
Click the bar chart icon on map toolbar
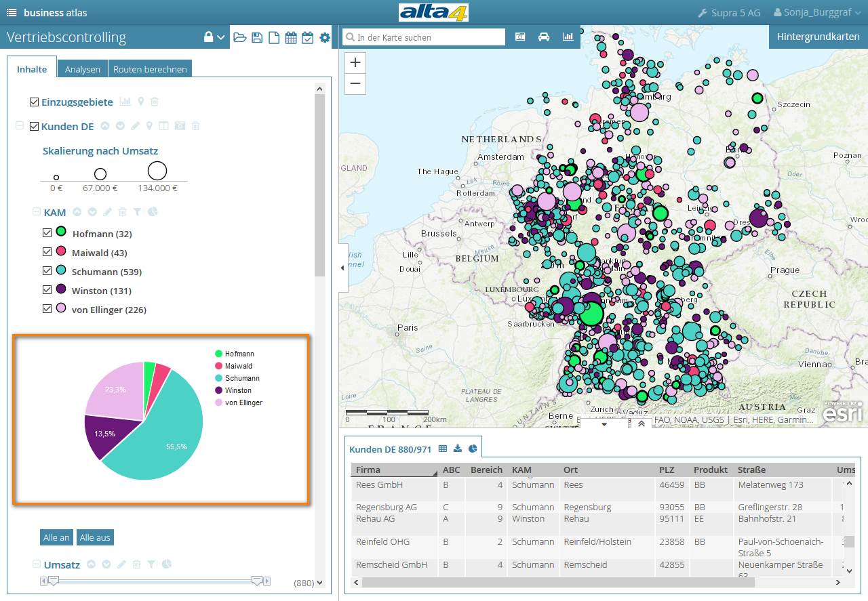coord(568,37)
